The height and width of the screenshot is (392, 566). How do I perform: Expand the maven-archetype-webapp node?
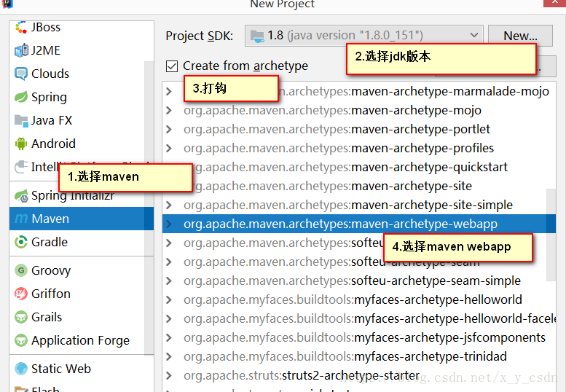coord(169,224)
